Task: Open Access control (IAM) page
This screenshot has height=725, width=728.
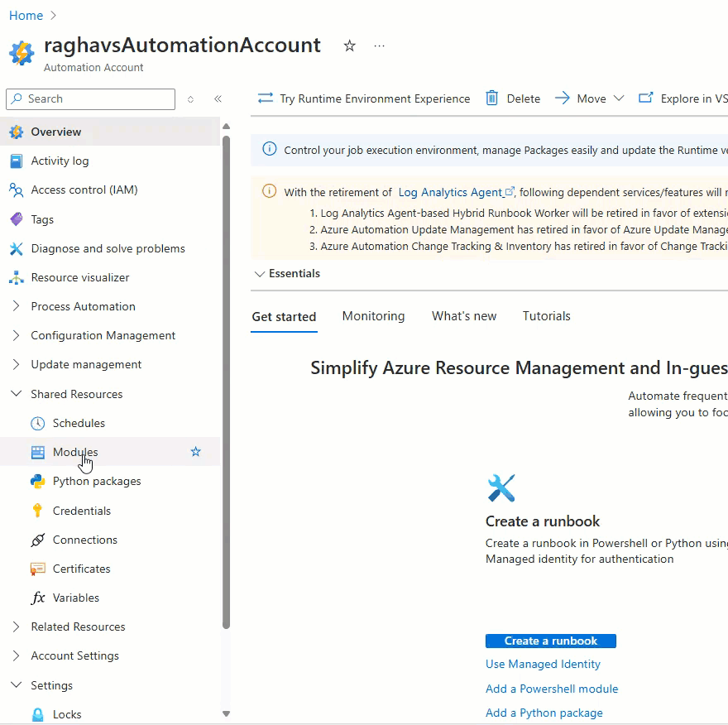Action: click(110, 190)
